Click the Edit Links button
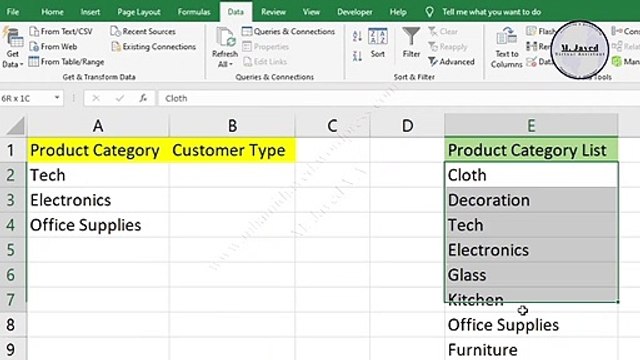 [265, 62]
